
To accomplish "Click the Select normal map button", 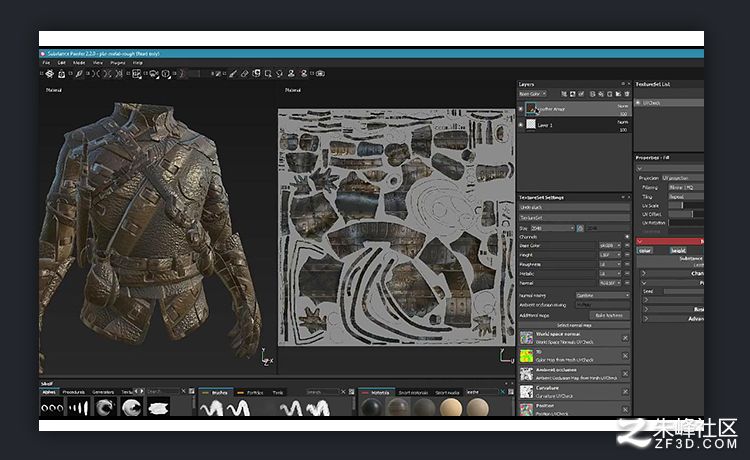I will click(574, 325).
